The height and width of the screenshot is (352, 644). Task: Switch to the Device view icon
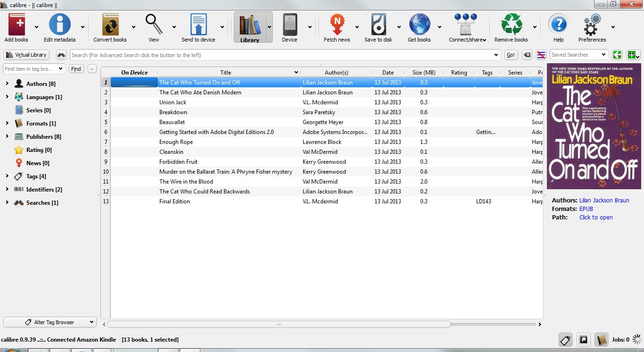pos(289,25)
